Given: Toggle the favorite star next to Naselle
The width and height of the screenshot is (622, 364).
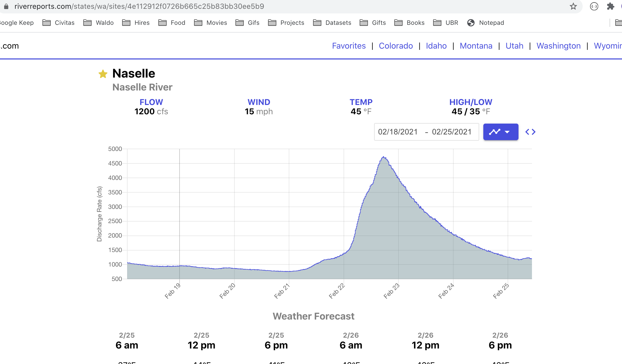Looking at the screenshot, I should coord(103,74).
